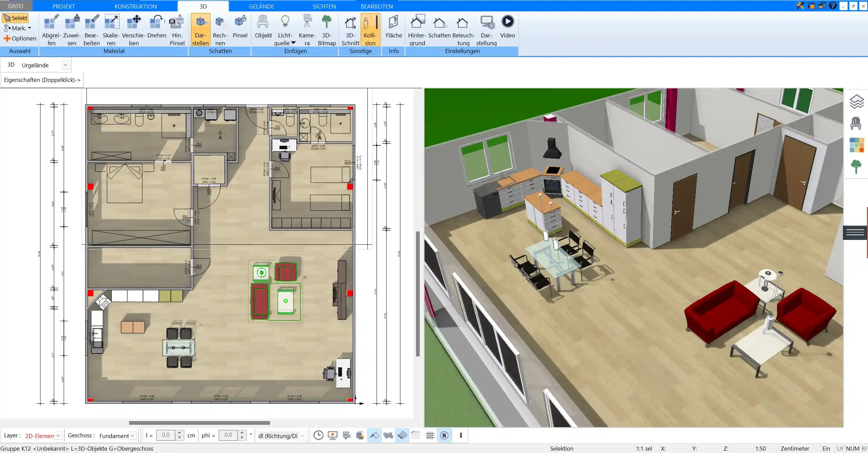Insert a 3D-Bitmap tree icon
Screen dimensions: 868x453
click(327, 30)
